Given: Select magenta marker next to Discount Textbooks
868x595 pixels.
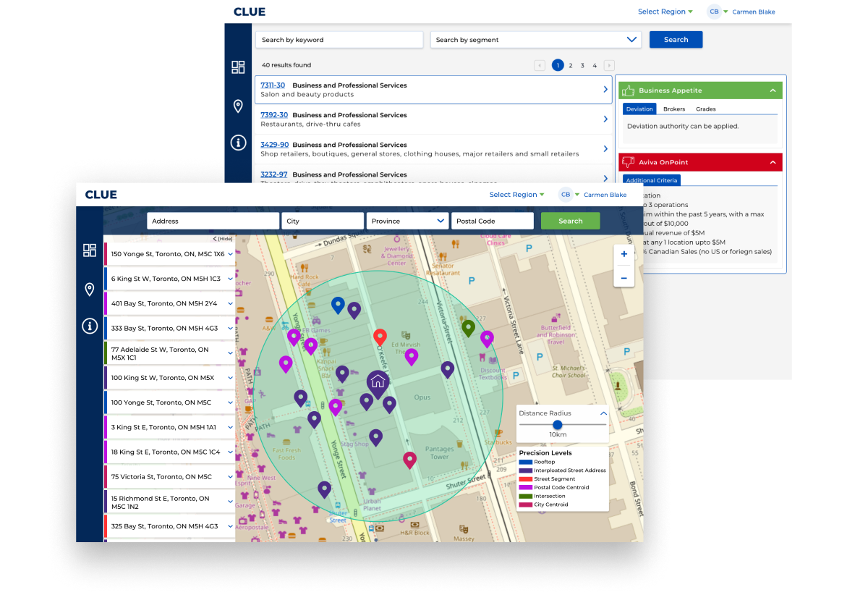Looking at the screenshot, I should (x=487, y=339).
